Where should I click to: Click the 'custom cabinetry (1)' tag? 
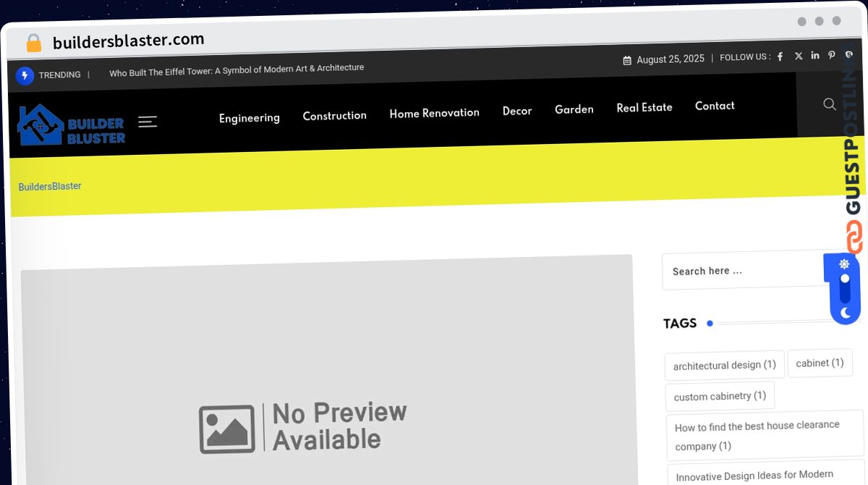tap(720, 396)
